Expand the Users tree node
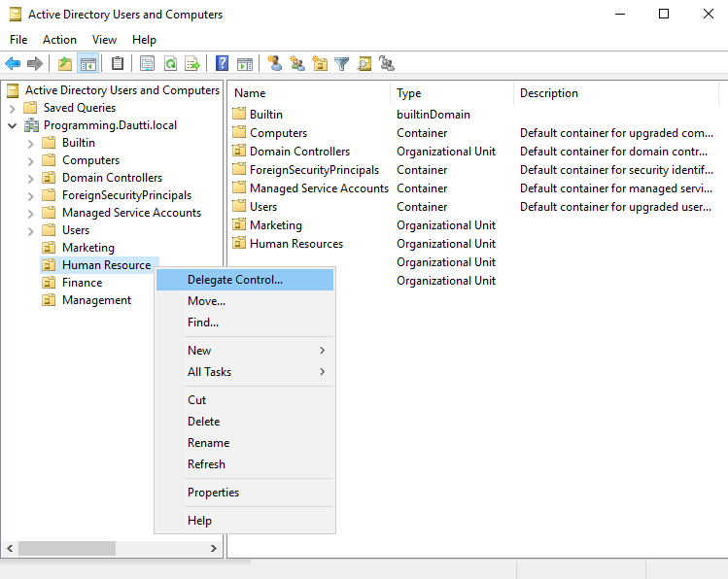728x579 pixels. click(x=31, y=231)
